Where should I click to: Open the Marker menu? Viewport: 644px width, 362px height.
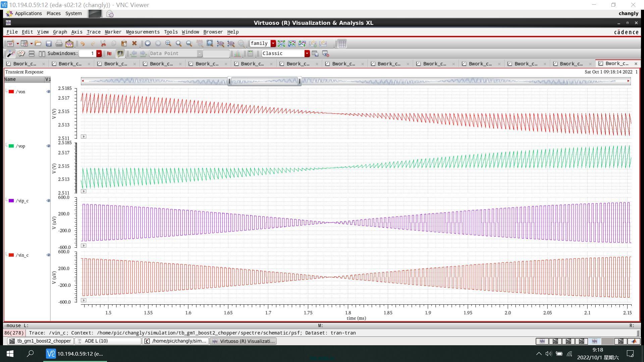(113, 32)
